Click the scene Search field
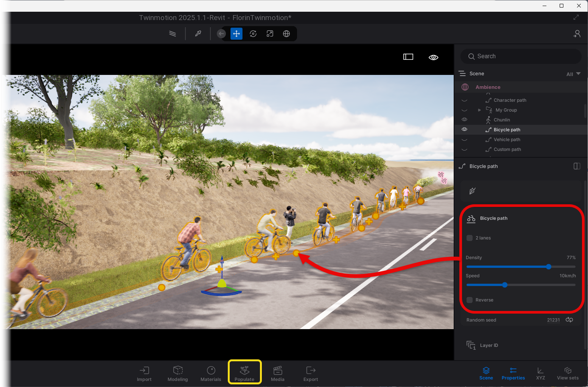Image resolution: width=588 pixels, height=387 pixels. (521, 56)
